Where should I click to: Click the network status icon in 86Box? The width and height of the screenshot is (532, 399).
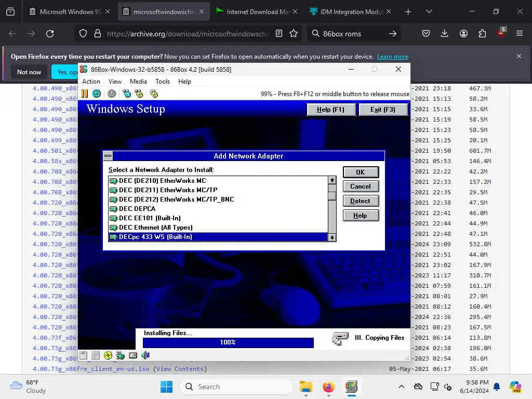[x=121, y=355]
